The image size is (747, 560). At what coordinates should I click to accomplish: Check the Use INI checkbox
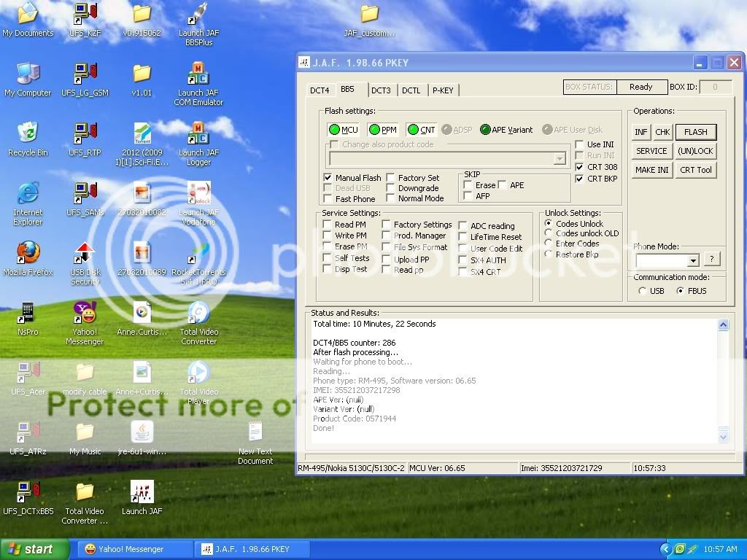[579, 144]
